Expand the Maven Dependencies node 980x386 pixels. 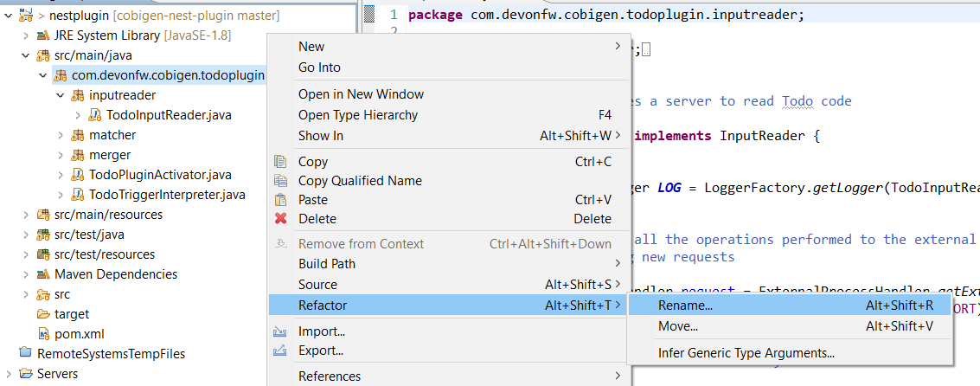pyautogui.click(x=26, y=274)
